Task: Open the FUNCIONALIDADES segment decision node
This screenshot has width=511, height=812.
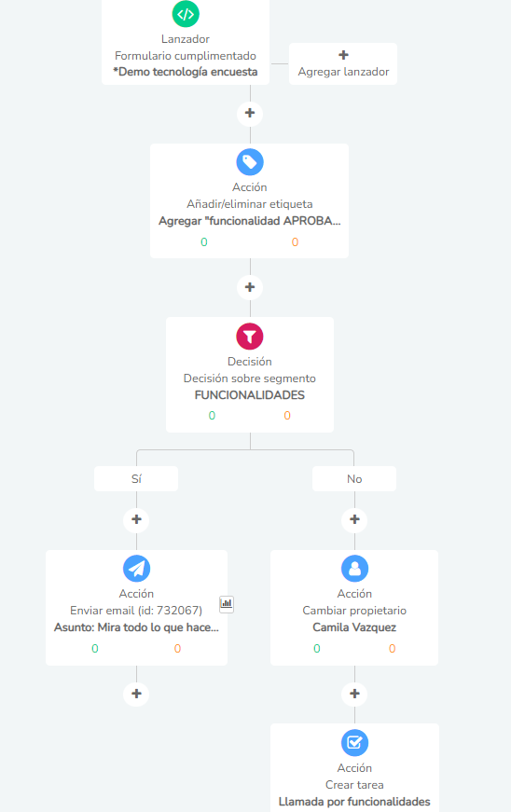Action: coord(250,375)
